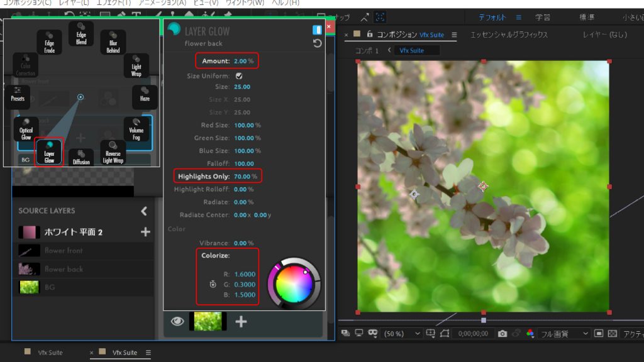Click the Colorize color wheel
Screen dimensions: 644x362
pyautogui.click(x=294, y=283)
